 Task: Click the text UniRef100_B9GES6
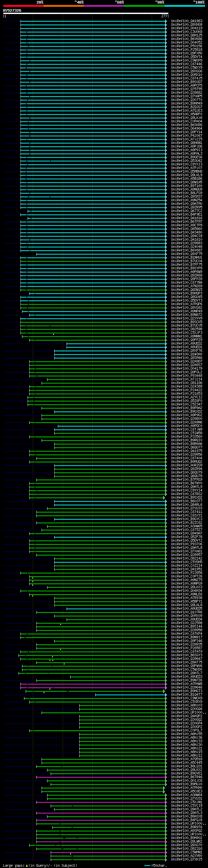pyautogui.click(x=187, y=157)
